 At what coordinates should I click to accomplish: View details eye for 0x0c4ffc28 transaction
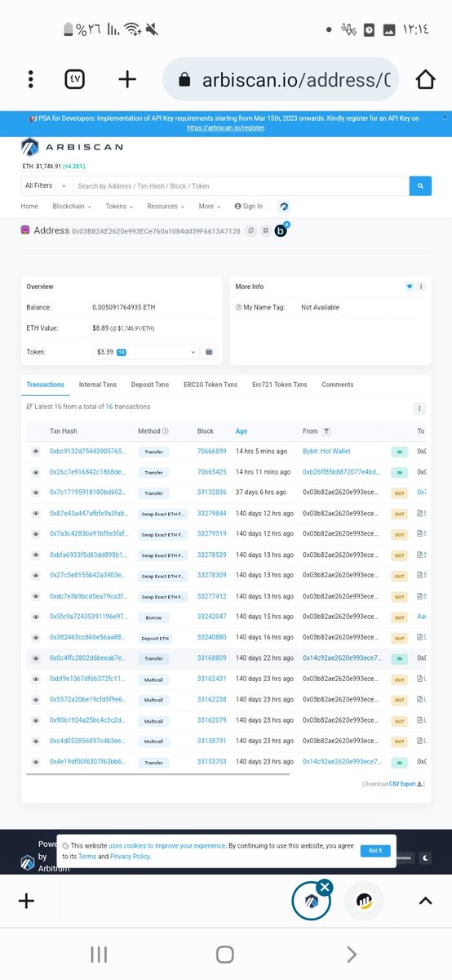click(x=36, y=658)
